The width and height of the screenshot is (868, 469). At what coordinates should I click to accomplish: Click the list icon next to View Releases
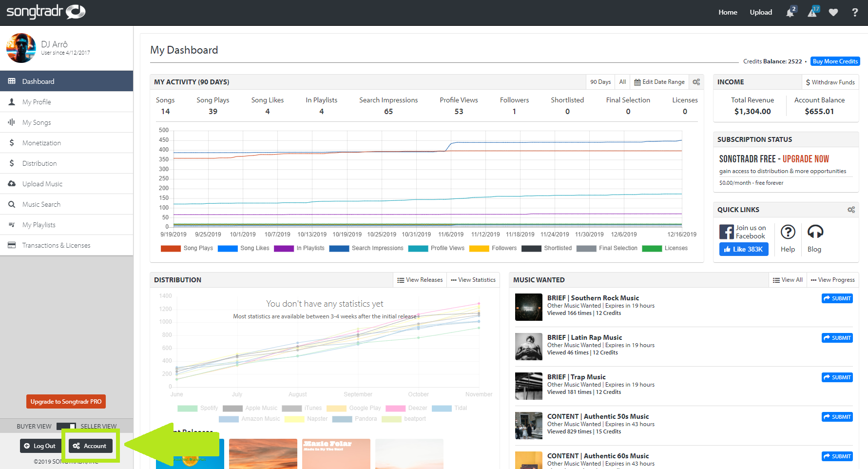[401, 280]
